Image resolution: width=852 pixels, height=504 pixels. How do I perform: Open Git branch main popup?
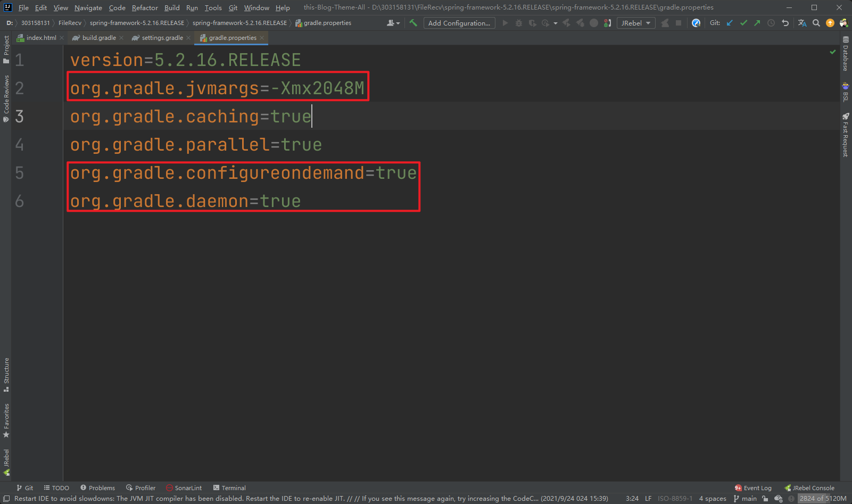[x=745, y=499]
